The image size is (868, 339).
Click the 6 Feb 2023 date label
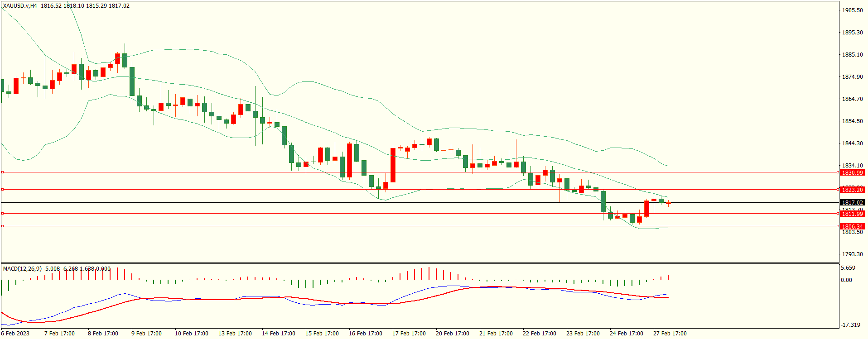(x=15, y=334)
